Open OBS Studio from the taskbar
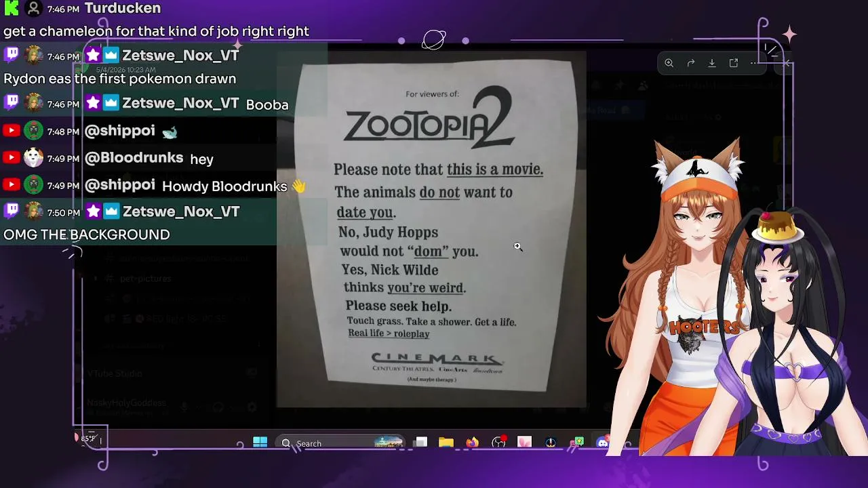The image size is (868, 488). [498, 443]
